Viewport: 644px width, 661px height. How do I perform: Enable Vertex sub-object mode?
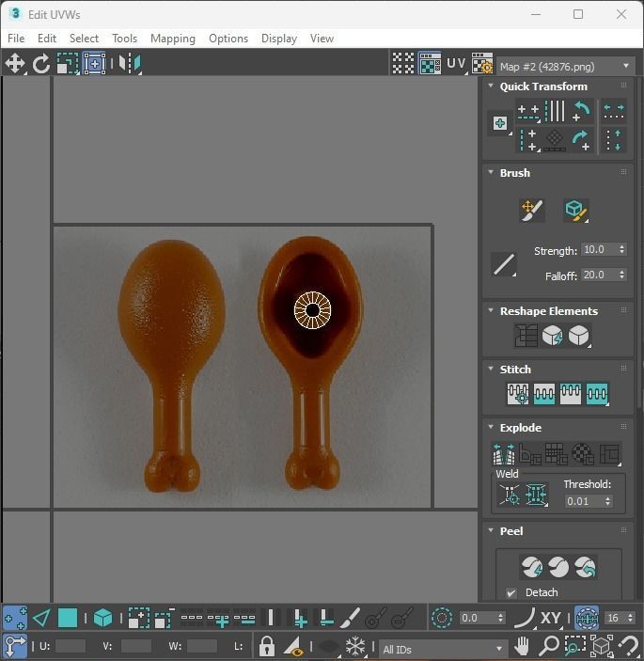click(15, 618)
